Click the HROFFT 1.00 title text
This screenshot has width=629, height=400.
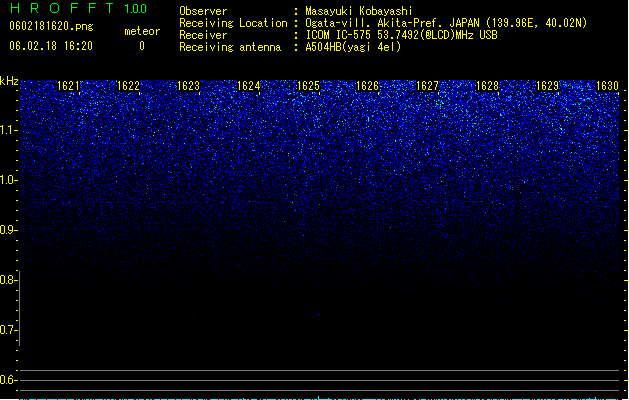79,8
